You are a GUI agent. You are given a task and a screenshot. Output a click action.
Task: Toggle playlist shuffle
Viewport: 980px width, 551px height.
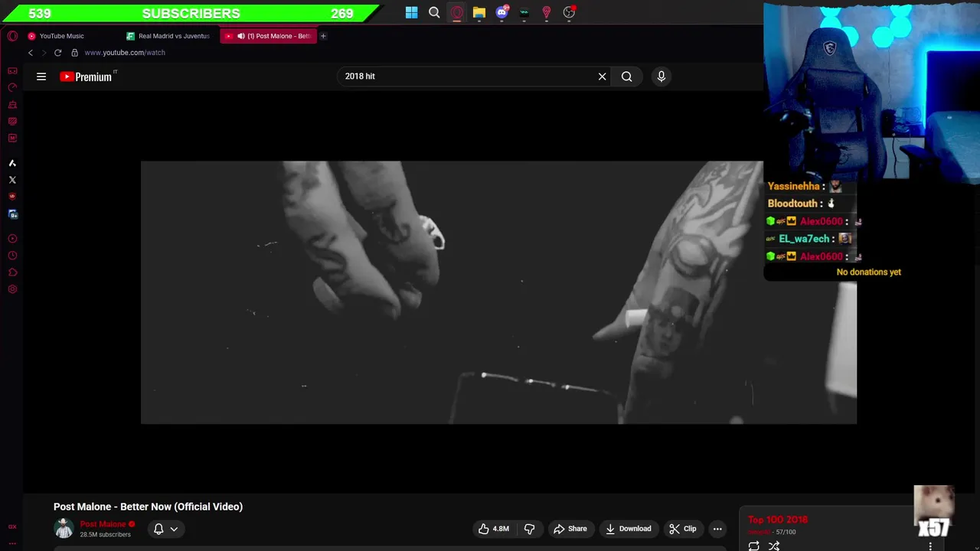(774, 546)
